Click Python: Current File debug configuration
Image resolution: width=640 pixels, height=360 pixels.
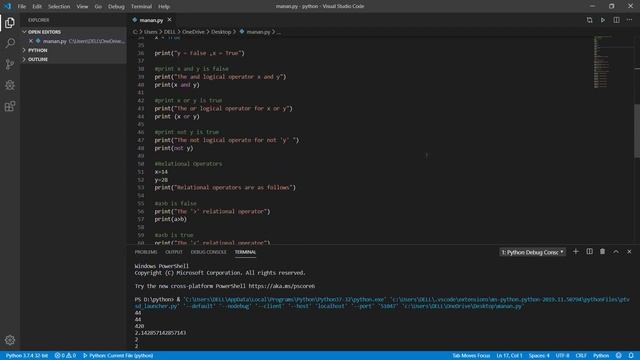(118, 356)
